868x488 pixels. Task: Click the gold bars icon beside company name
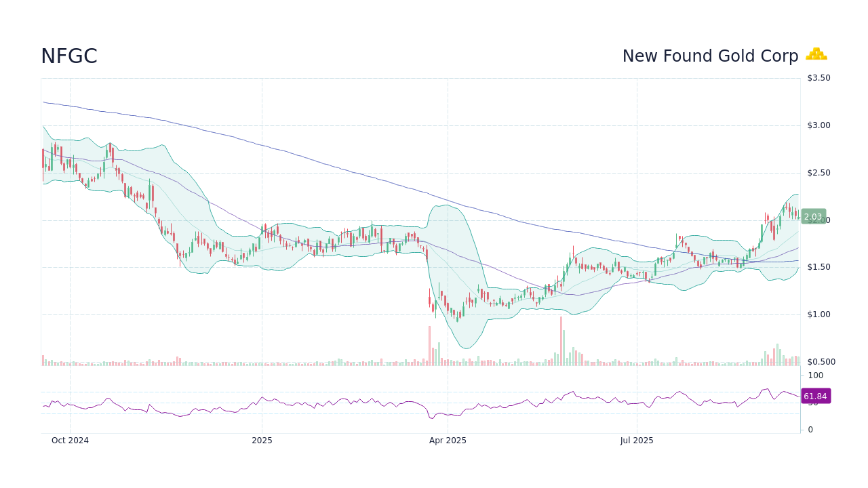click(816, 55)
